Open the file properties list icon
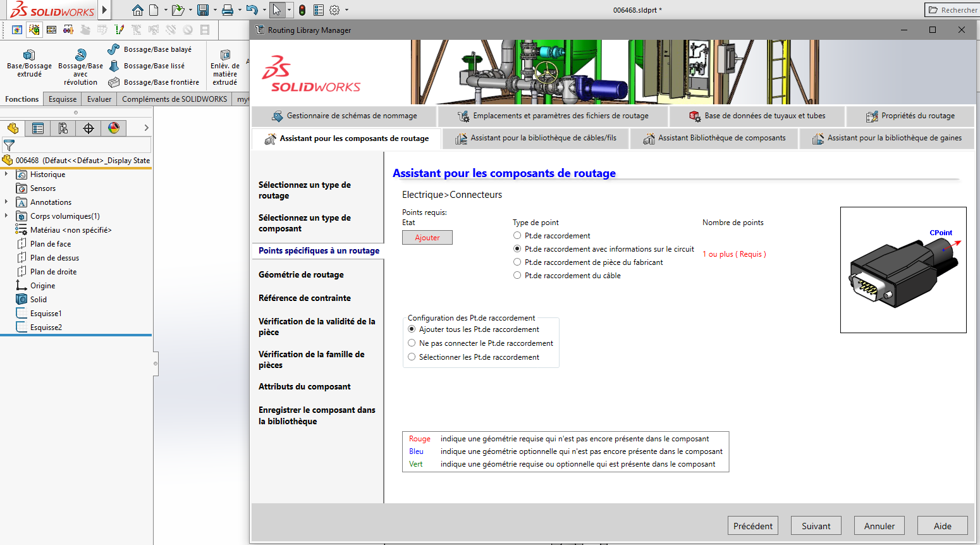The width and height of the screenshot is (980, 545). tap(319, 10)
